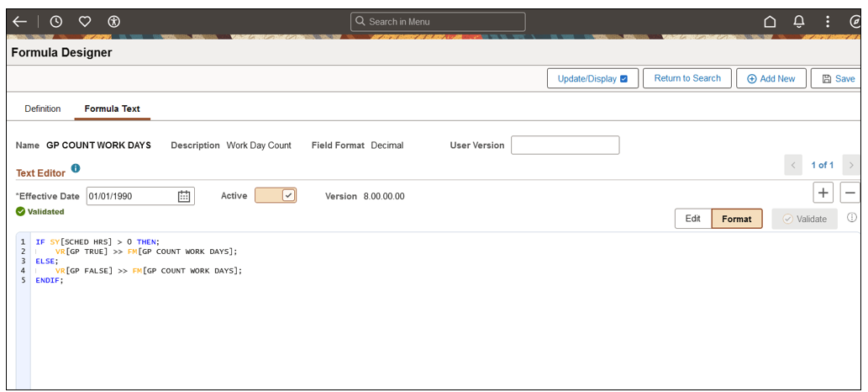Select the Formula Text tab

pos(113,109)
